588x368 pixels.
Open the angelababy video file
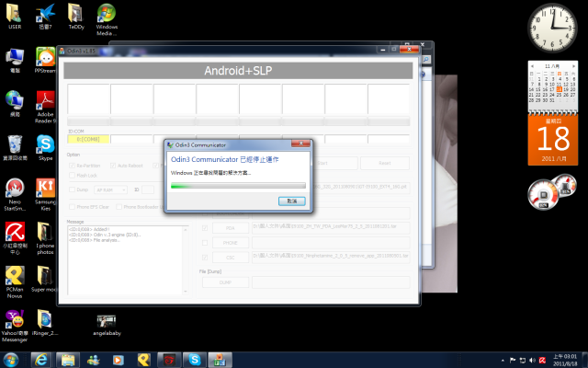click(x=107, y=325)
